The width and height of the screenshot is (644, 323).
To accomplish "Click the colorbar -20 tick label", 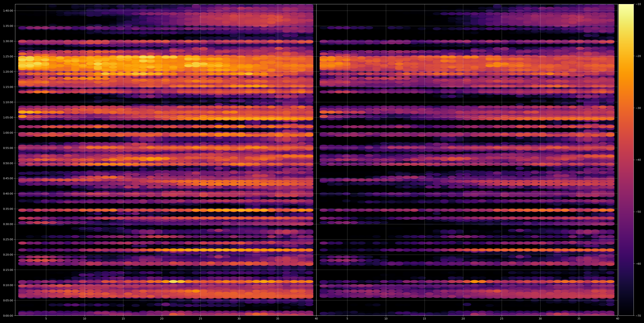I will coord(638,56).
